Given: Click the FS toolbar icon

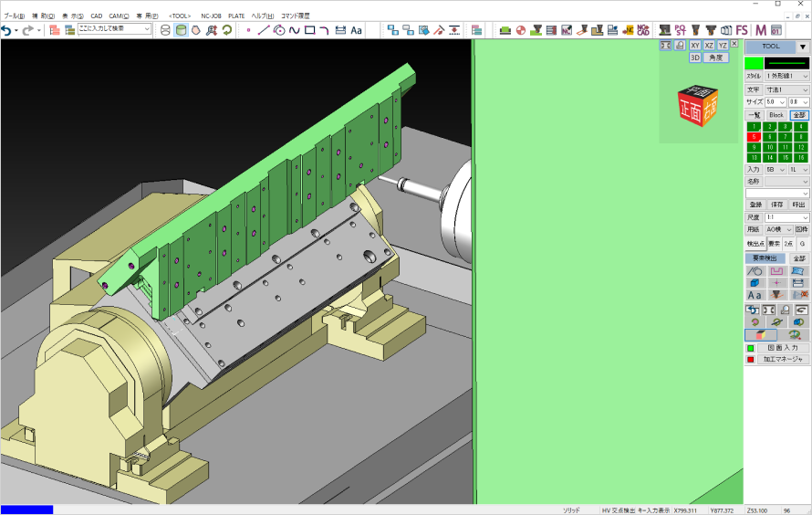Looking at the screenshot, I should tap(741, 30).
